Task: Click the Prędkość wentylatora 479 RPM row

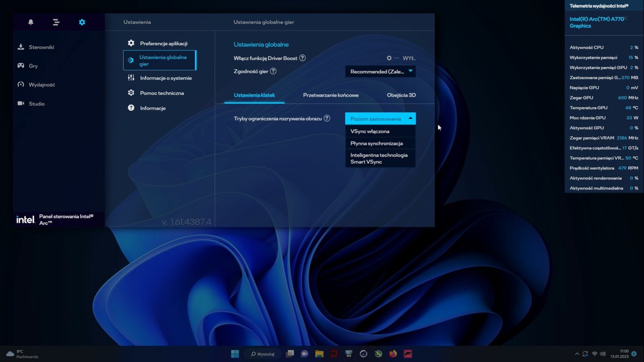Action: pyautogui.click(x=604, y=168)
